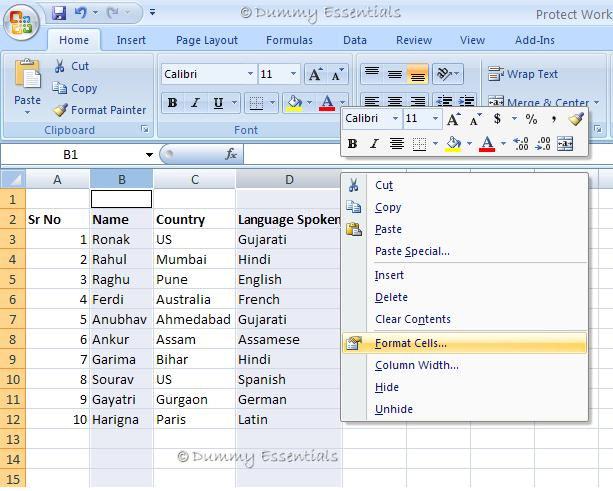Apply comma style on mini toolbar
613x491 pixels.
point(553,119)
